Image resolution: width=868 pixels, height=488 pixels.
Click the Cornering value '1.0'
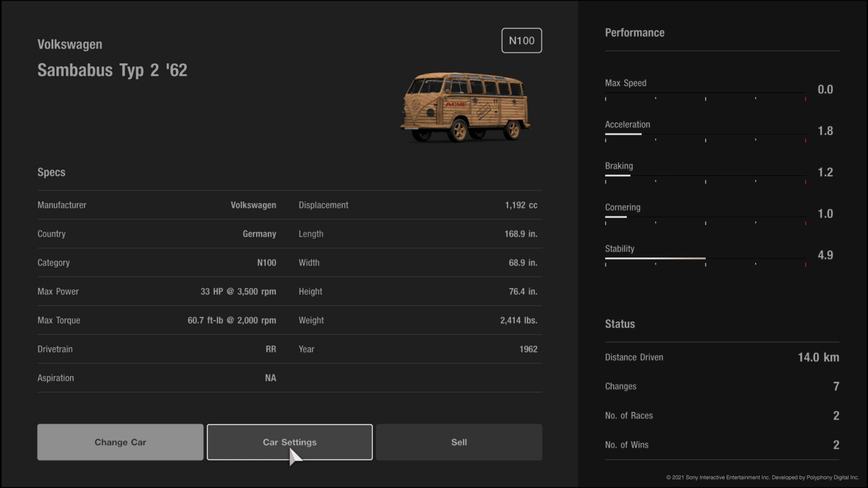(x=826, y=214)
